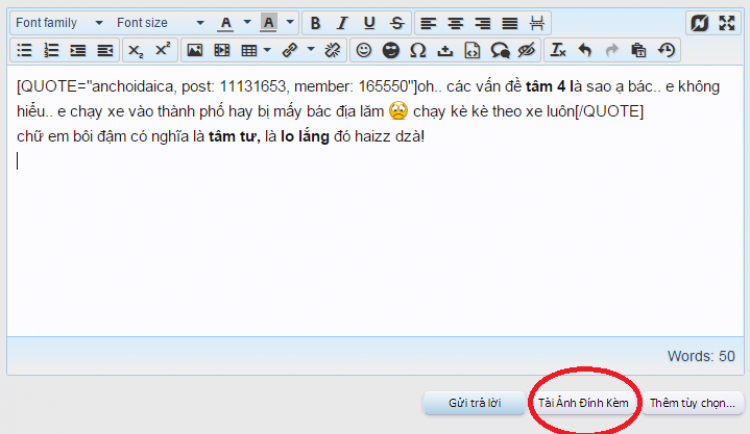Click the Gửi trả lời button
The width and height of the screenshot is (750, 434).
pyautogui.click(x=474, y=403)
